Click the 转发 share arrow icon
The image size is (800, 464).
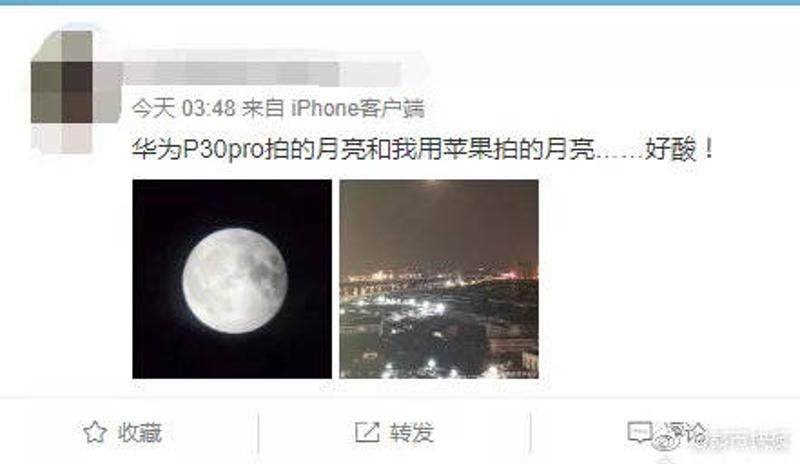(x=367, y=432)
